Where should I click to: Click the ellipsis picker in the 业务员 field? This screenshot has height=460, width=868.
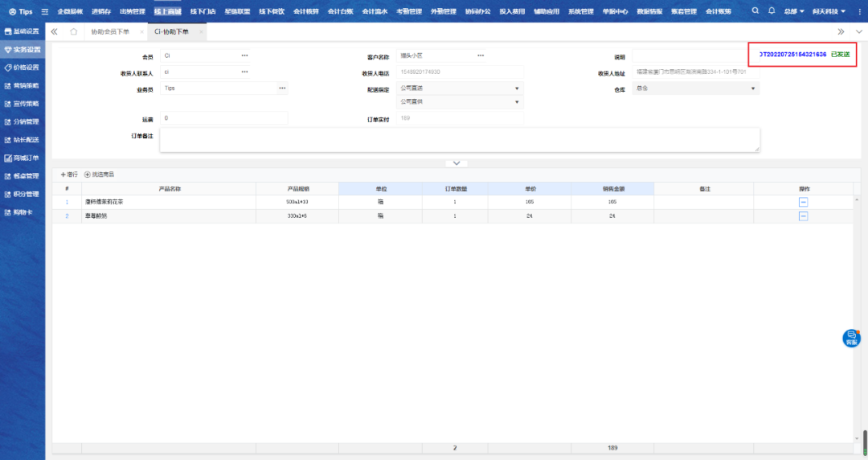pyautogui.click(x=282, y=88)
